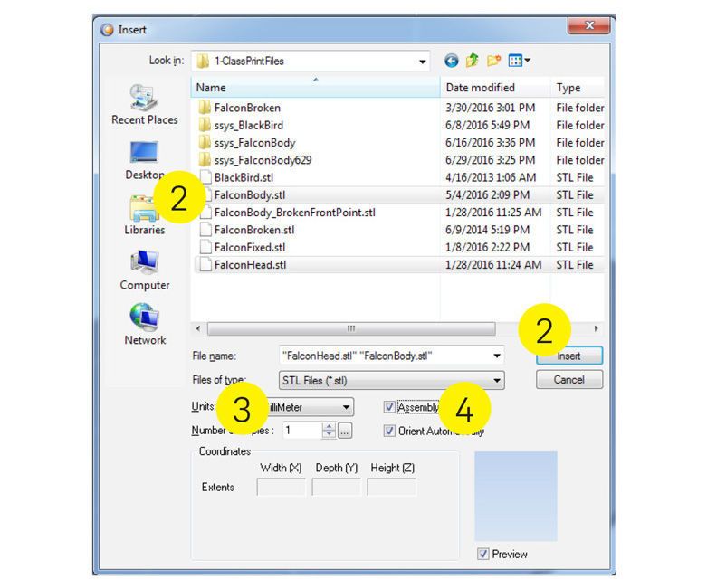Sort files by Type column header

click(x=578, y=88)
